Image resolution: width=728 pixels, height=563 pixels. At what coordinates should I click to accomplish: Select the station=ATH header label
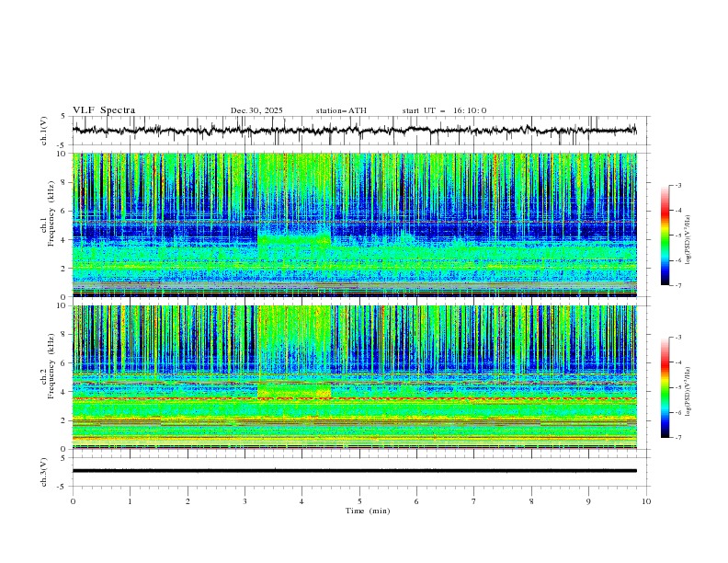click(340, 110)
